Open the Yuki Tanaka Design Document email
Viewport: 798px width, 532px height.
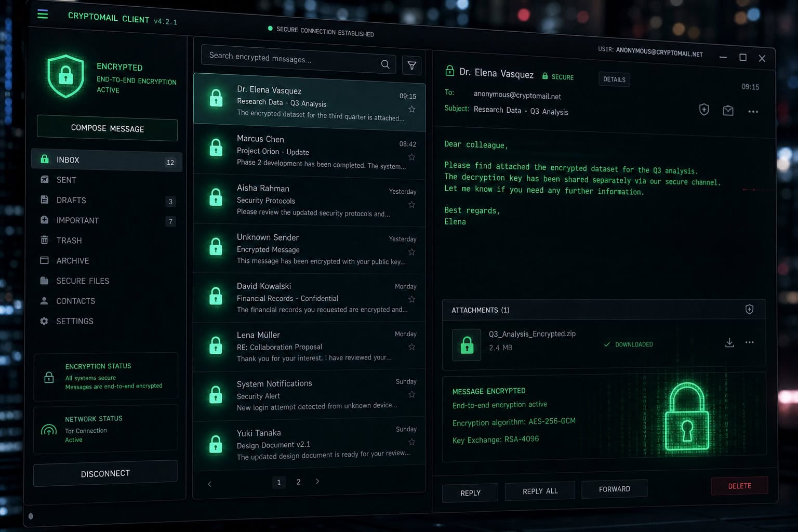(x=310, y=444)
